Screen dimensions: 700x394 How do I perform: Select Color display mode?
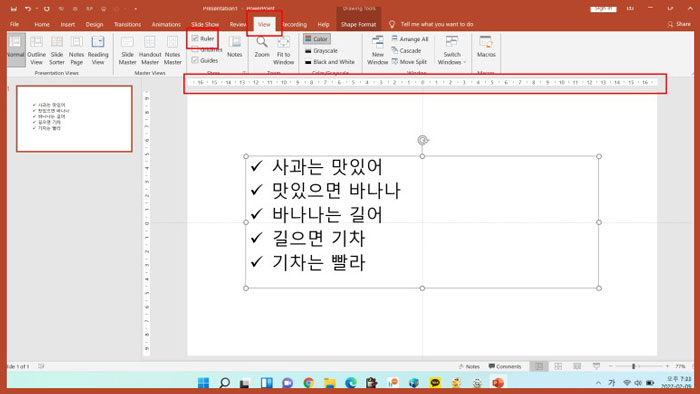(317, 39)
